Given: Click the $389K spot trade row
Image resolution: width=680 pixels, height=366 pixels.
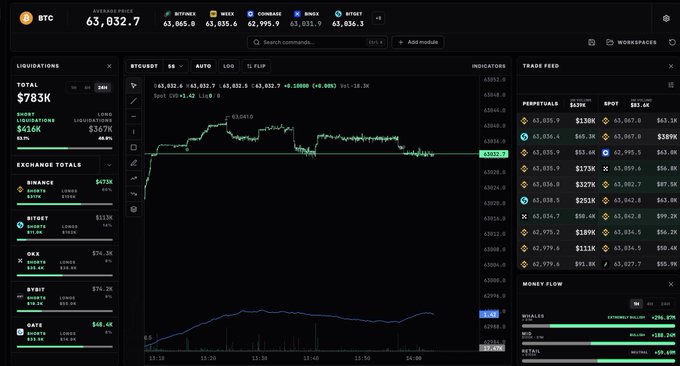Looking at the screenshot, I should [640, 137].
